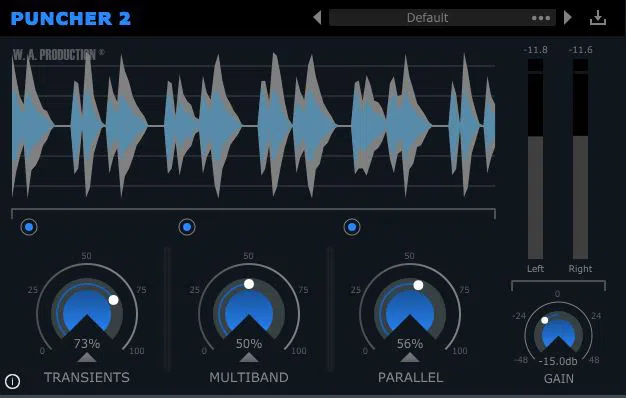The height and width of the screenshot is (398, 626).
Task: Click the Gain knob handle
Action: click(x=545, y=320)
